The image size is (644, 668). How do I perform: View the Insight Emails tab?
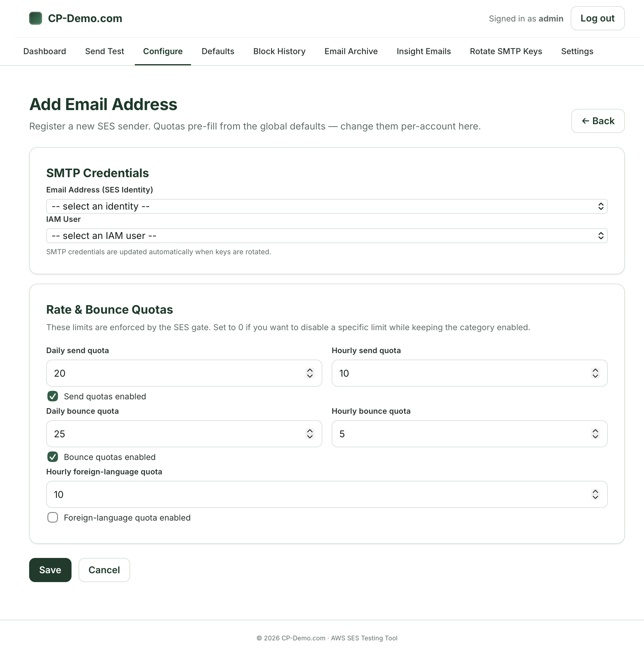coord(424,51)
